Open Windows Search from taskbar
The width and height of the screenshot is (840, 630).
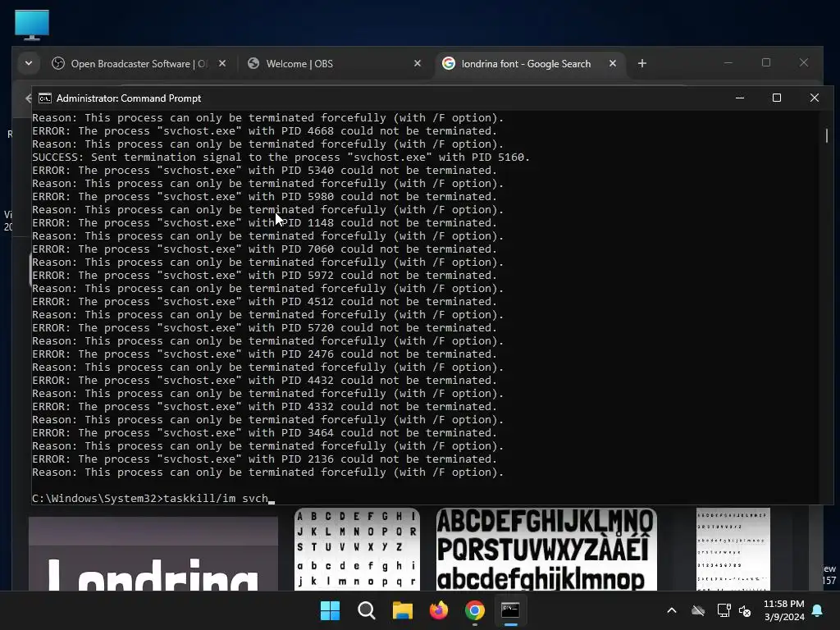click(367, 610)
